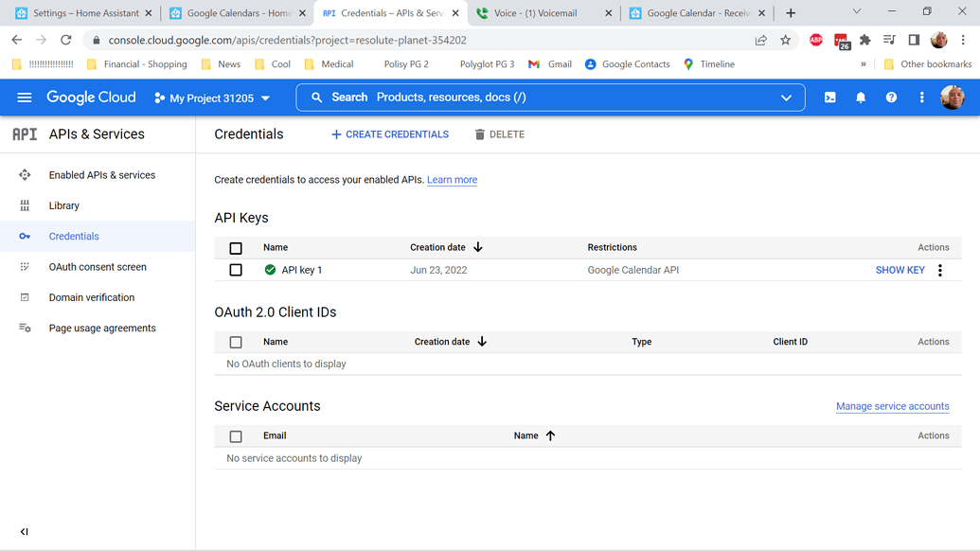Image resolution: width=980 pixels, height=551 pixels.
Task: Open the API icon next to APIs & Services
Action: [25, 134]
